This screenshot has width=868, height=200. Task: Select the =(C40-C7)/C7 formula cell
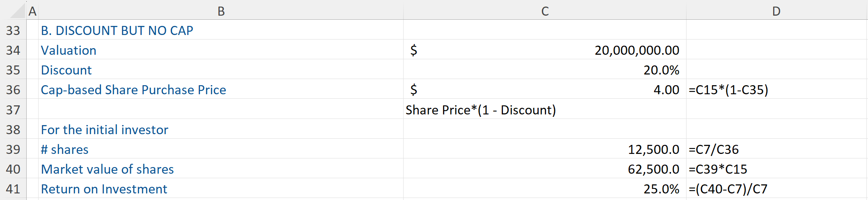(728, 189)
